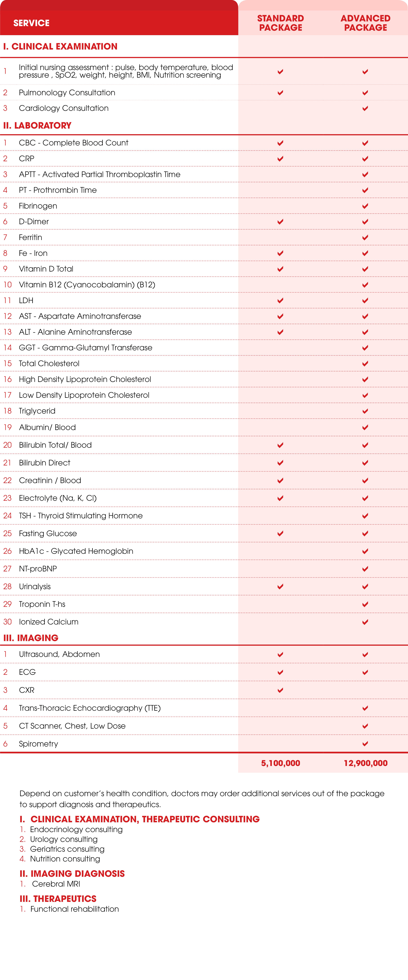The width and height of the screenshot is (408, 980).
Task: Click Advanced checkmark for Spirometry row
Action: tap(365, 744)
